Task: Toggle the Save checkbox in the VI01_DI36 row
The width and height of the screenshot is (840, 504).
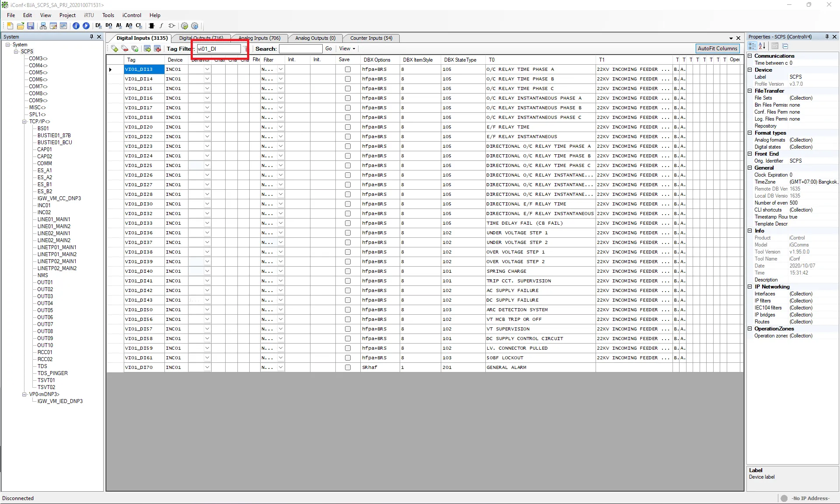Action: click(348, 233)
